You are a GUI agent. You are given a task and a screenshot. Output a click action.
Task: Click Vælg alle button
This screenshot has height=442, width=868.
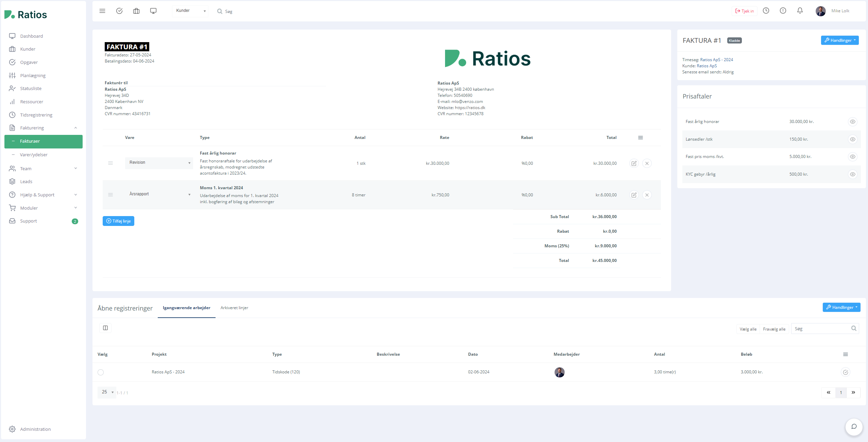click(748, 329)
